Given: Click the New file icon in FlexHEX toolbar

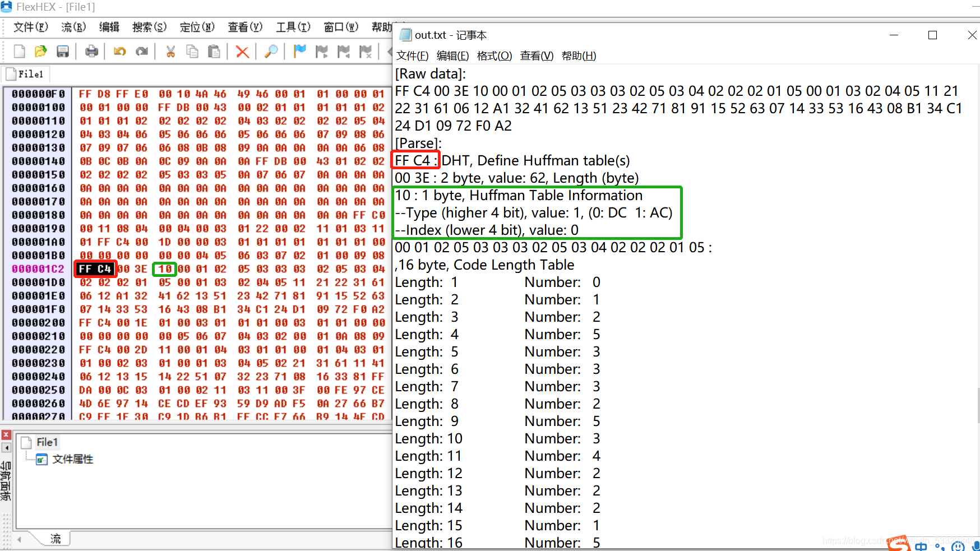Looking at the screenshot, I should coord(19,52).
